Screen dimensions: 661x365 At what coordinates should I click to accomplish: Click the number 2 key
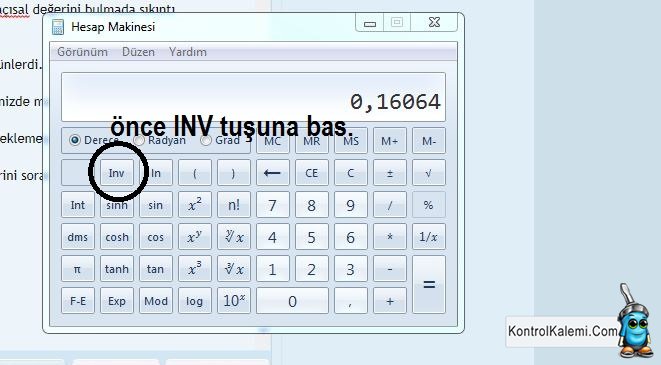[312, 269]
